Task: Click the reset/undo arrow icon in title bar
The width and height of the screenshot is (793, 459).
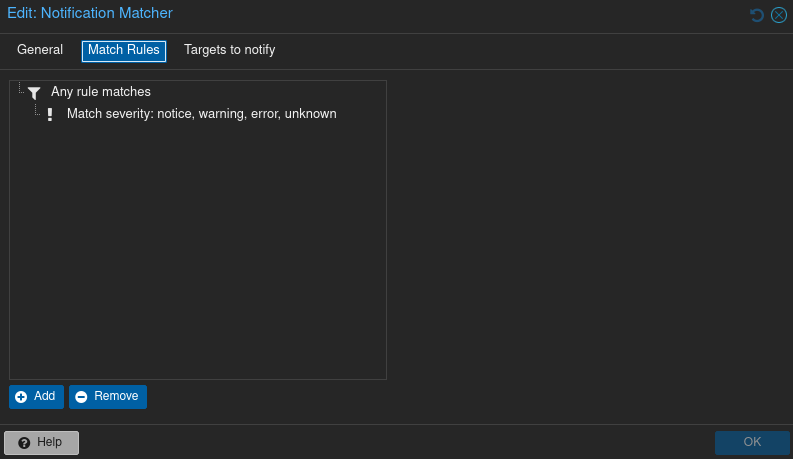Action: tap(757, 15)
